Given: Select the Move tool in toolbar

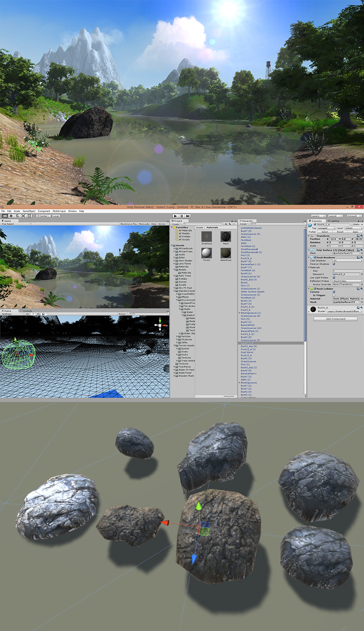Looking at the screenshot, I should pyautogui.click(x=10, y=216).
